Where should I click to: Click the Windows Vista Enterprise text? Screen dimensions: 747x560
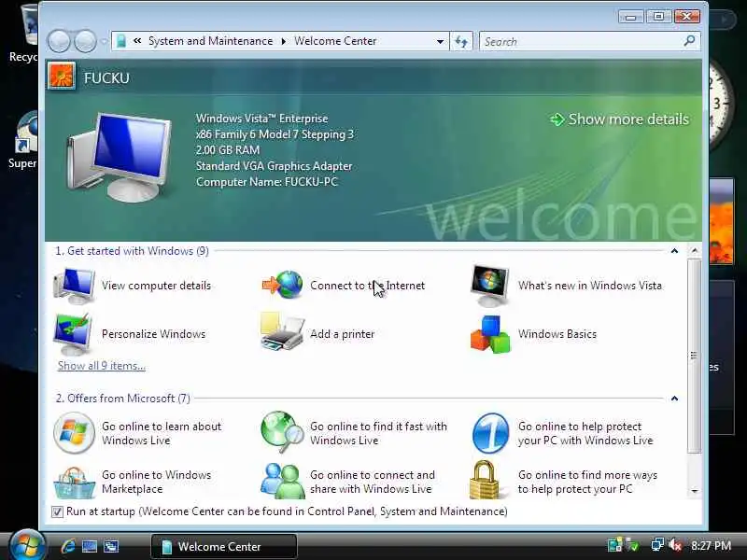click(x=262, y=119)
